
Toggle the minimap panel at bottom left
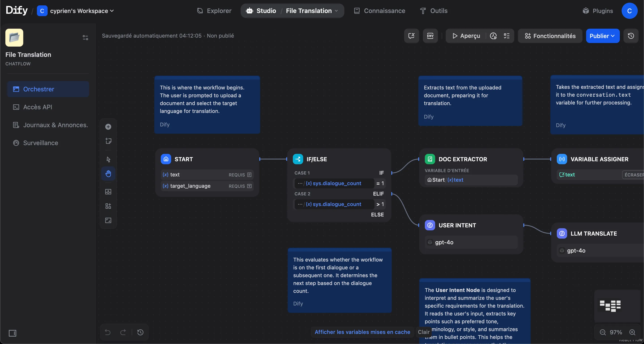(x=13, y=333)
